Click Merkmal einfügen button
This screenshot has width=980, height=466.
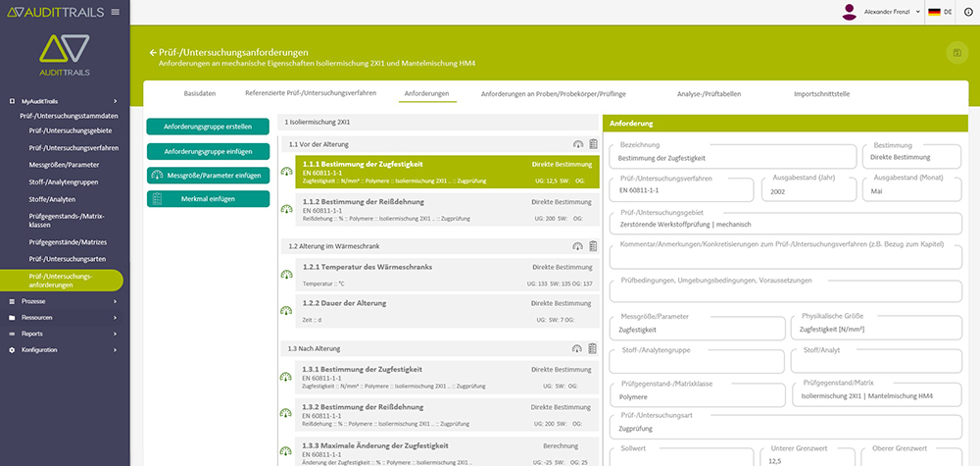(208, 199)
